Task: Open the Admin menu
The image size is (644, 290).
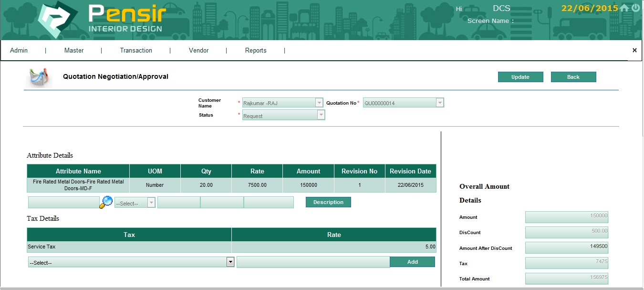Action: click(x=19, y=51)
